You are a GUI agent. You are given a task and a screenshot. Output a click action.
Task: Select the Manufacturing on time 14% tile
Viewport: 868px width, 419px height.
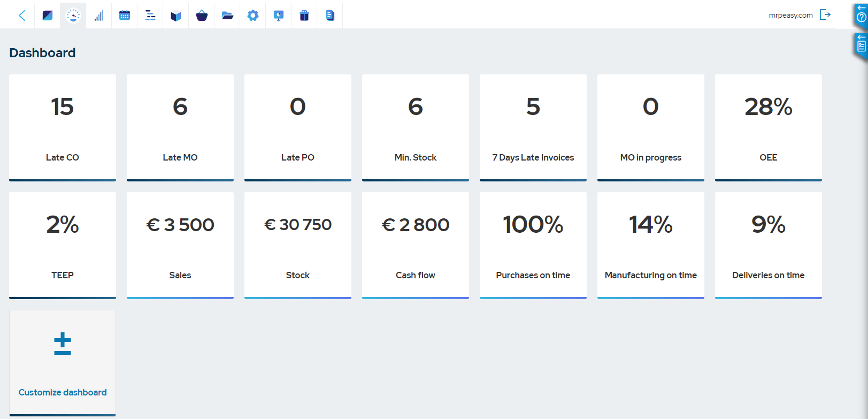coord(650,245)
